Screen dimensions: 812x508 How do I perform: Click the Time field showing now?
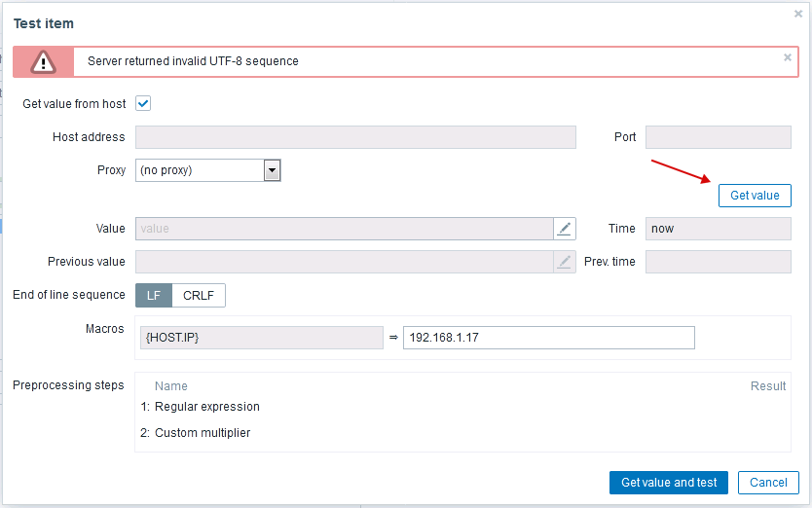(x=718, y=229)
